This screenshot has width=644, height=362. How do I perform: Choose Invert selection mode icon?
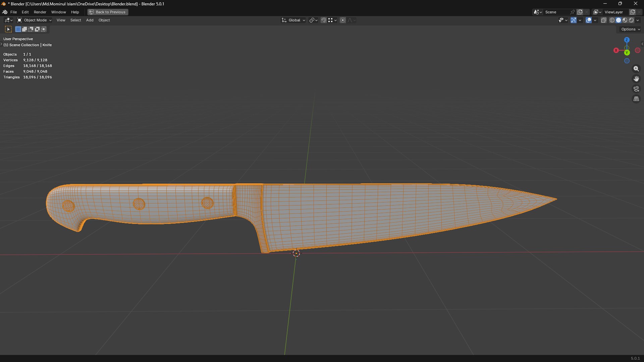pos(37,29)
